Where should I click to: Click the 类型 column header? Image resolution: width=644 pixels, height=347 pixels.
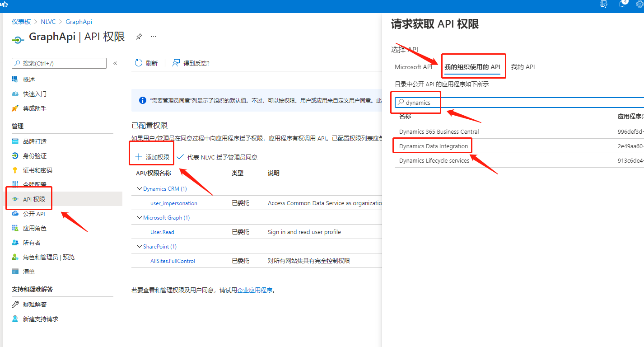click(x=238, y=173)
